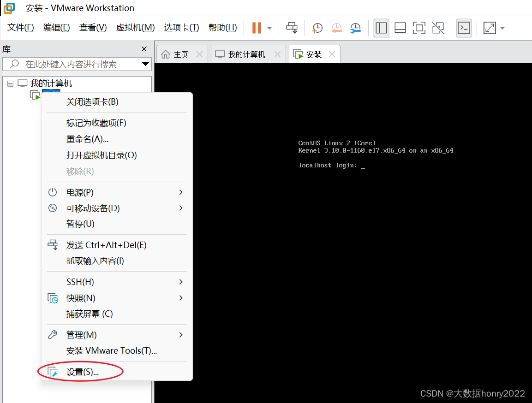Open snapshot manager using the clock-wrench toolbar icon
The width and height of the screenshot is (532, 403).
point(355,28)
